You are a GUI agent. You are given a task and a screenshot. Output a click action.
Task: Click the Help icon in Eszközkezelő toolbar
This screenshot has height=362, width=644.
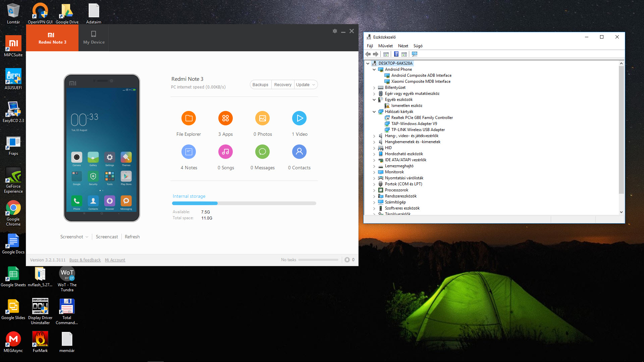point(396,54)
